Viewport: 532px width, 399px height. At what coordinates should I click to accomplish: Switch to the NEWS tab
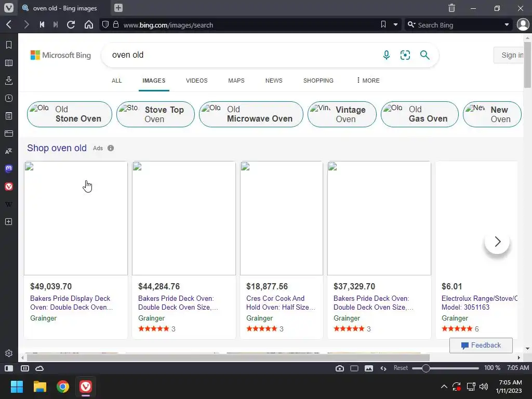pyautogui.click(x=274, y=81)
